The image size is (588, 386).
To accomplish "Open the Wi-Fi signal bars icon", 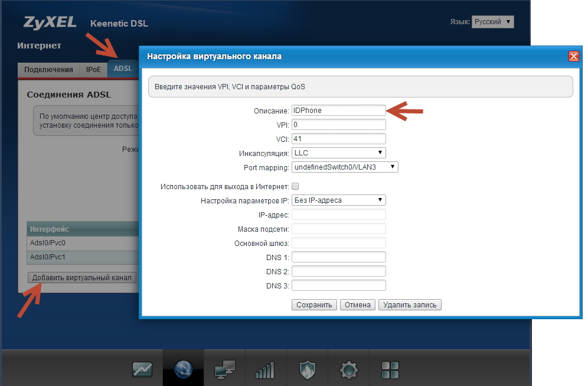I will click(x=266, y=369).
